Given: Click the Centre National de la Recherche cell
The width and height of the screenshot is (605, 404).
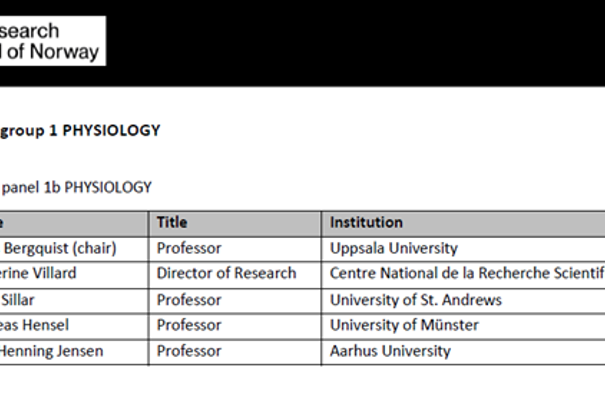Looking at the screenshot, I should tap(463, 275).
